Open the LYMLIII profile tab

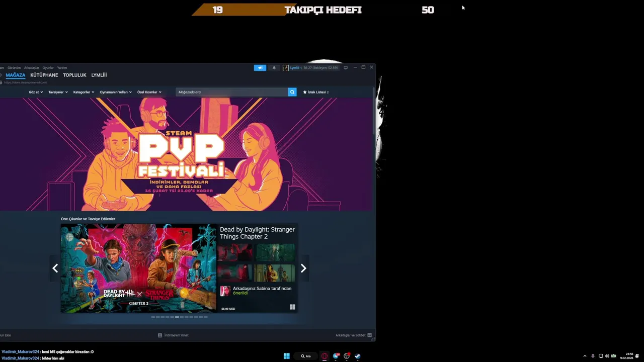[99, 75]
